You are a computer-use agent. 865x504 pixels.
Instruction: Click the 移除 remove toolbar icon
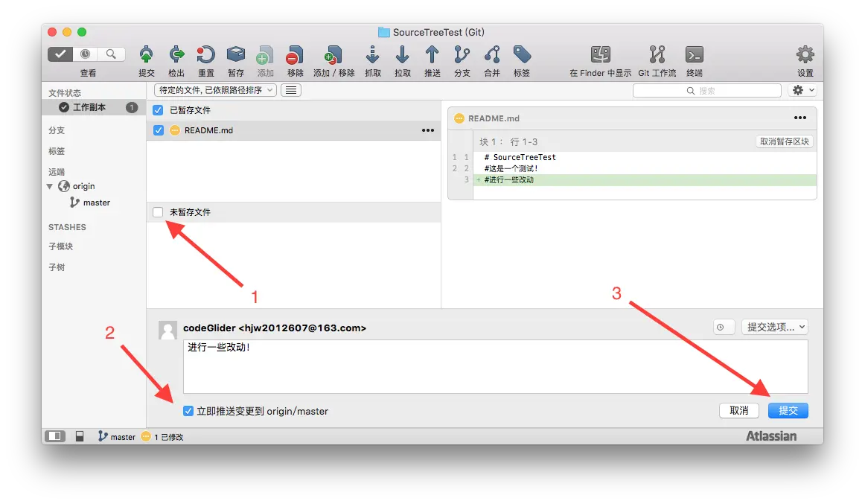[295, 54]
